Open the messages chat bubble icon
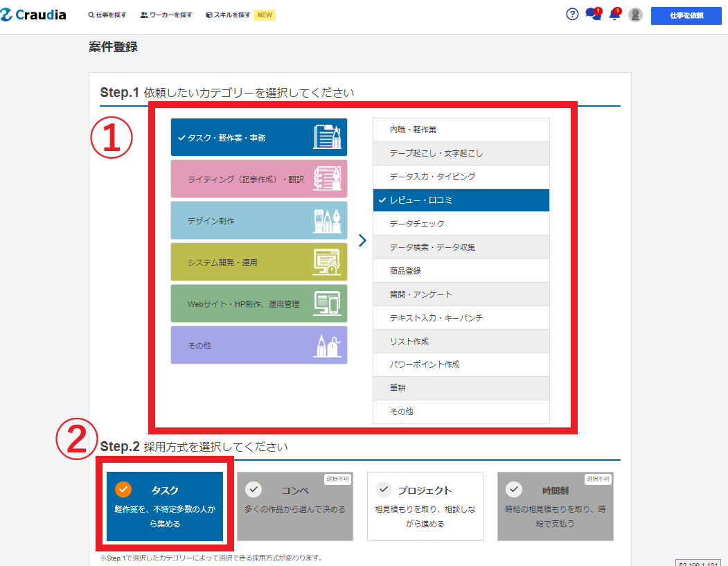Screen dimensions: 728x566 592,15
